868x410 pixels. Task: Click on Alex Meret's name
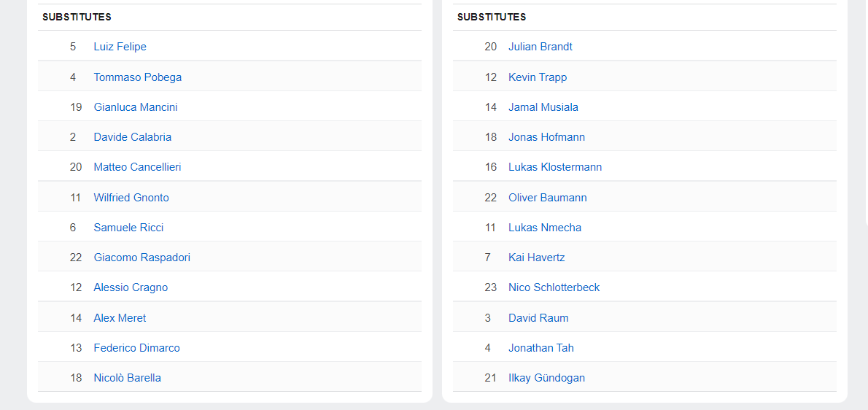tap(120, 318)
